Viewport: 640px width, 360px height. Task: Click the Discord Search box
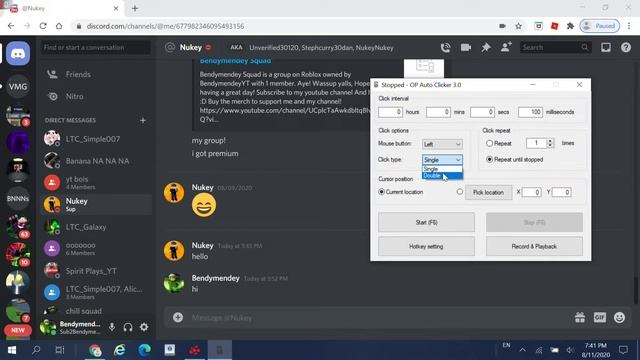[x=555, y=47]
